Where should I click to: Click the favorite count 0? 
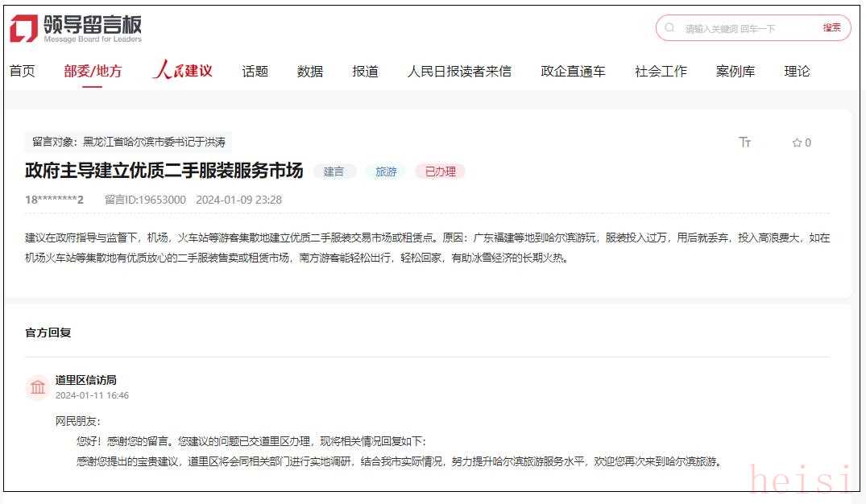807,143
